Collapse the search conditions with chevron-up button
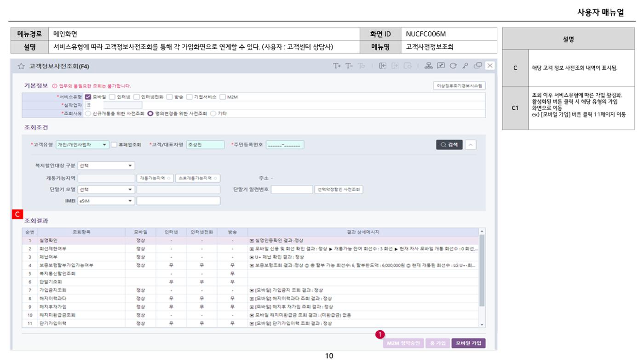The image size is (644, 362). coord(471,145)
